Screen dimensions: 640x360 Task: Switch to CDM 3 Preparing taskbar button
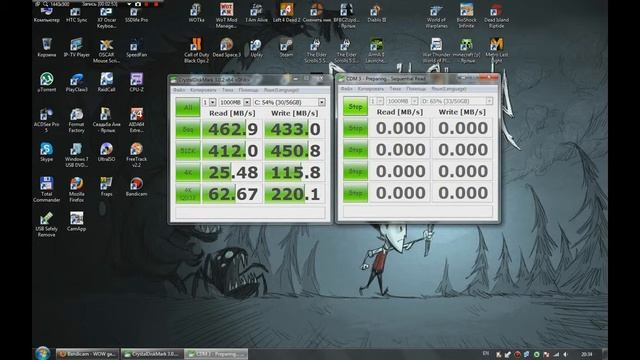(216, 354)
